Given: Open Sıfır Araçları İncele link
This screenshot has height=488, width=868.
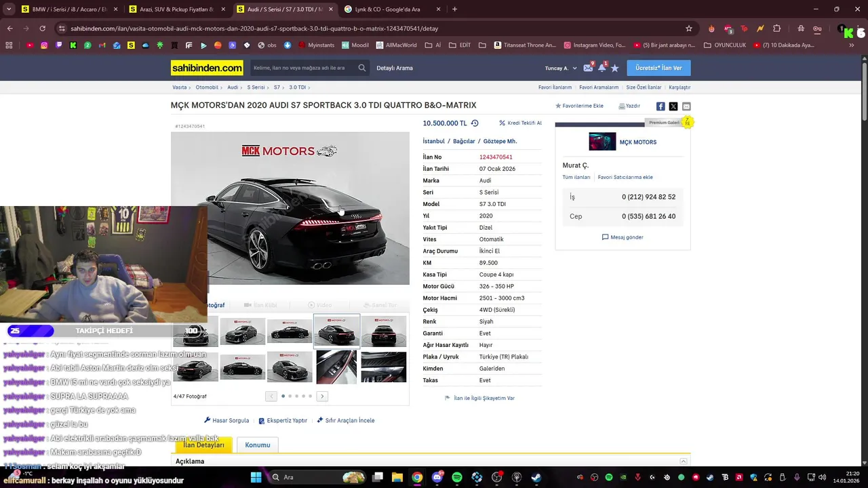Looking at the screenshot, I should (346, 420).
